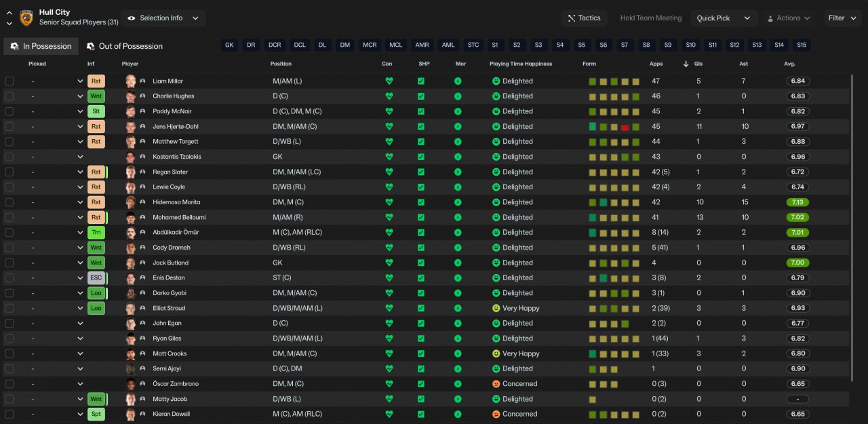Sort by the Position column header

[281, 64]
